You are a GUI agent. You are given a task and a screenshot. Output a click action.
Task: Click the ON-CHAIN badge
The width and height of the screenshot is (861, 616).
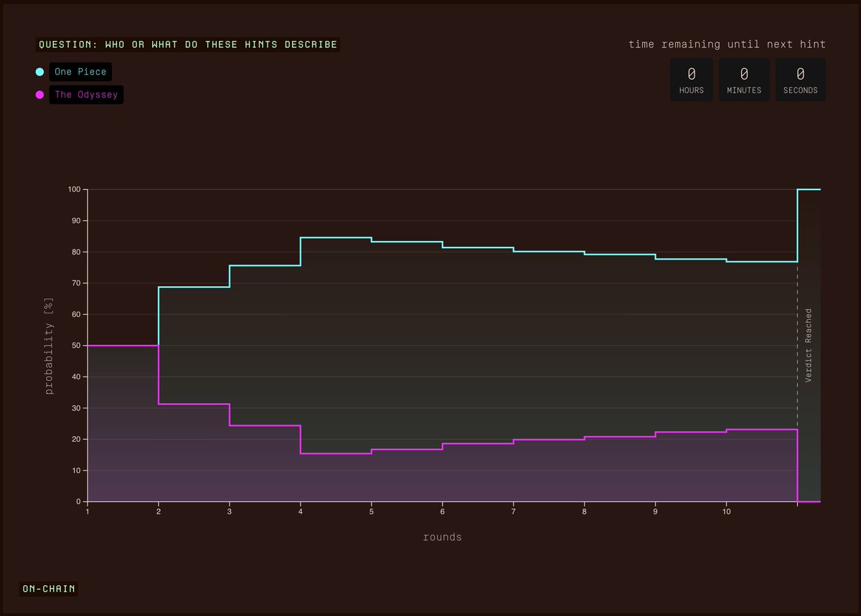coord(49,589)
